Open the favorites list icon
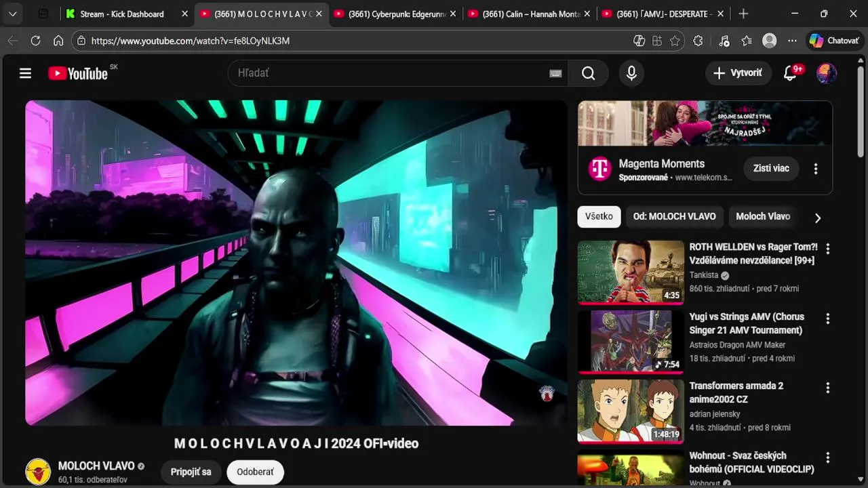 click(747, 41)
